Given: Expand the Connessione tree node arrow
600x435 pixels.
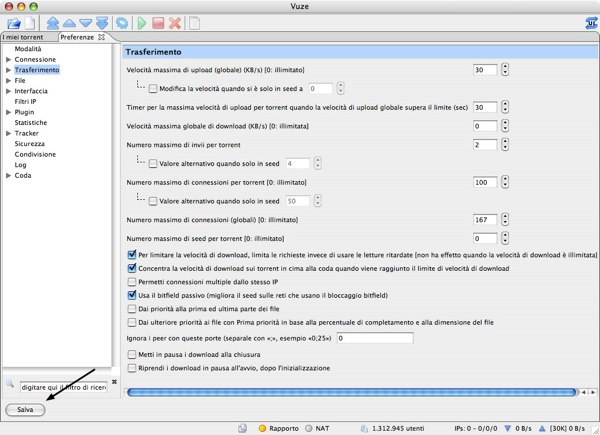Looking at the screenshot, I should point(8,59).
